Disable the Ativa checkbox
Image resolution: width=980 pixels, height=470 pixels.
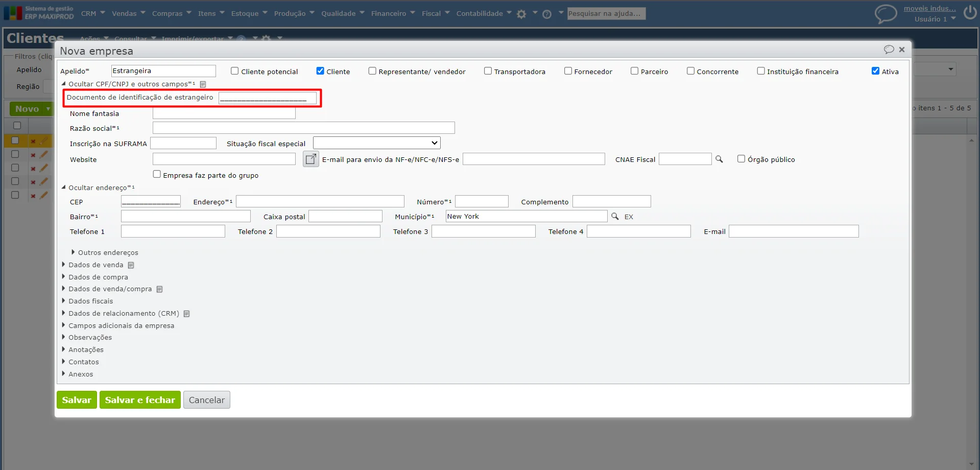tap(875, 71)
